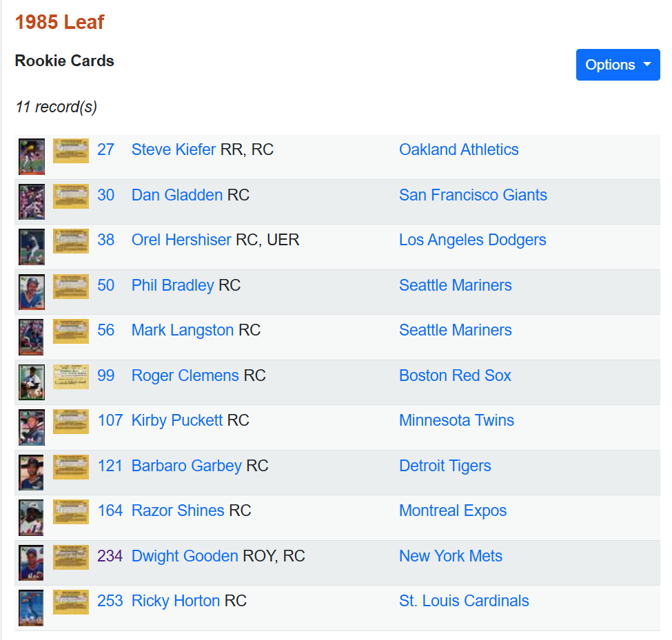The width and height of the screenshot is (672, 640).
Task: Open the Boston Red Sox team link
Action: click(x=455, y=375)
